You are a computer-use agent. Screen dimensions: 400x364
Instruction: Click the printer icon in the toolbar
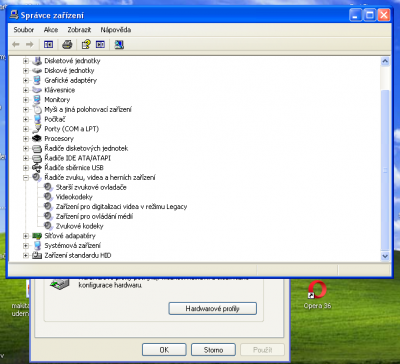click(67, 44)
